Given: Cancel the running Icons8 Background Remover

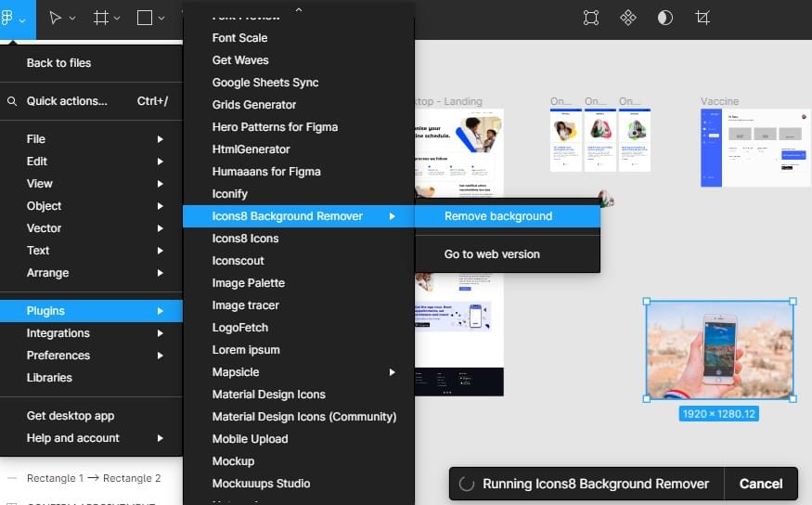Looking at the screenshot, I should tap(760, 484).
